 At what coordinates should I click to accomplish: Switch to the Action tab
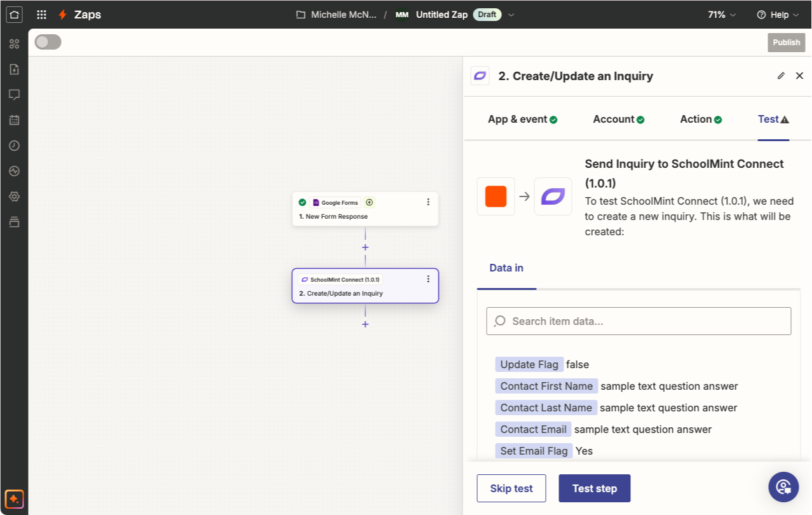pos(701,119)
